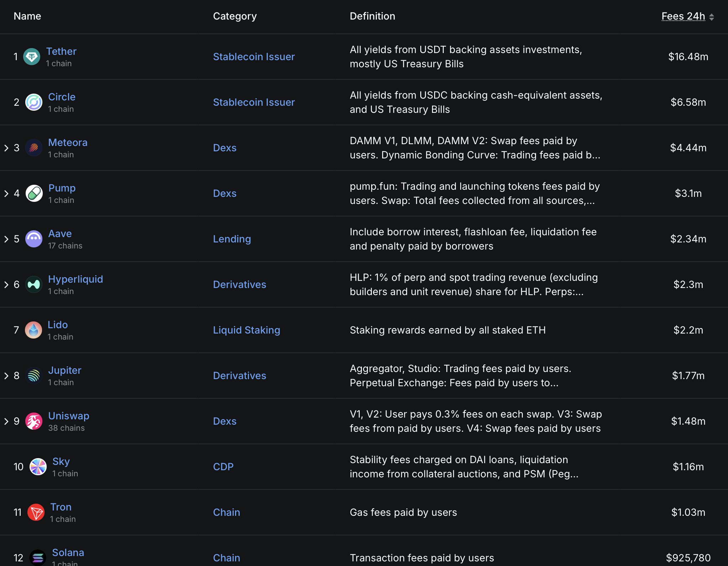
Task: Open the CDP category link
Action: 223,467
